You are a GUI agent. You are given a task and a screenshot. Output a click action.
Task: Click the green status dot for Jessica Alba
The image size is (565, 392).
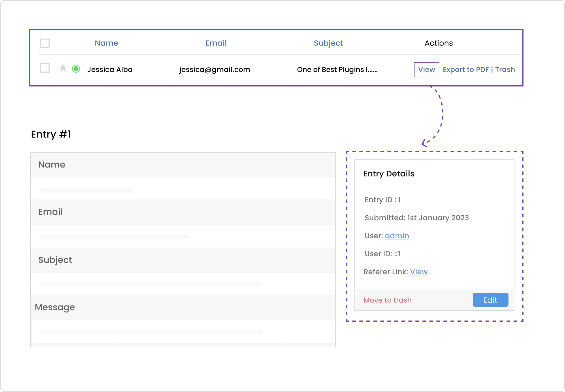pos(76,69)
